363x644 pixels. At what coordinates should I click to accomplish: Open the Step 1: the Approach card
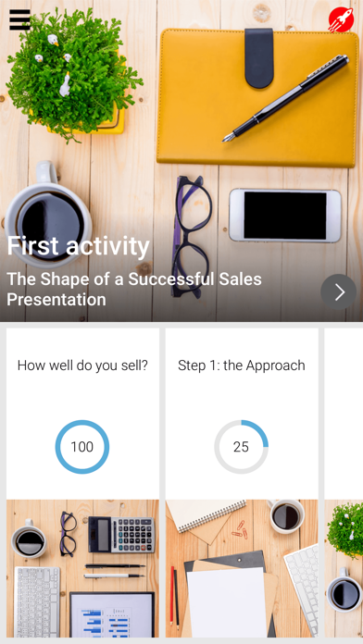click(242, 483)
